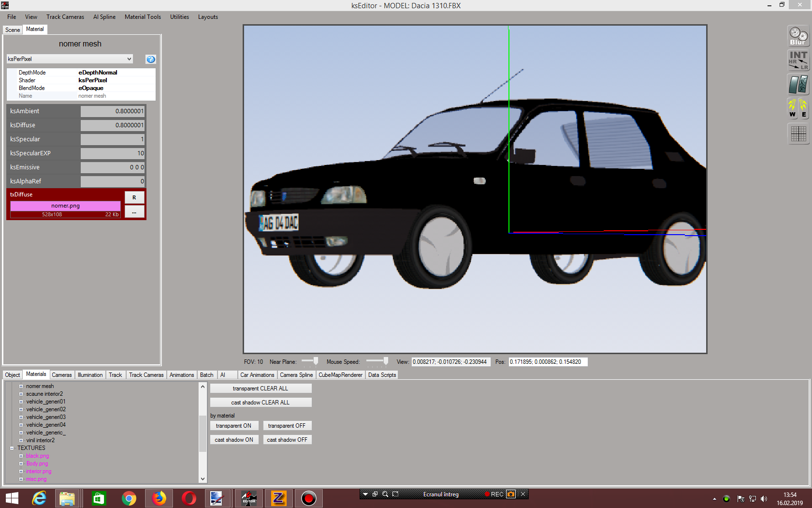Open the shader help icon
The image size is (812, 508).
pyautogui.click(x=151, y=59)
